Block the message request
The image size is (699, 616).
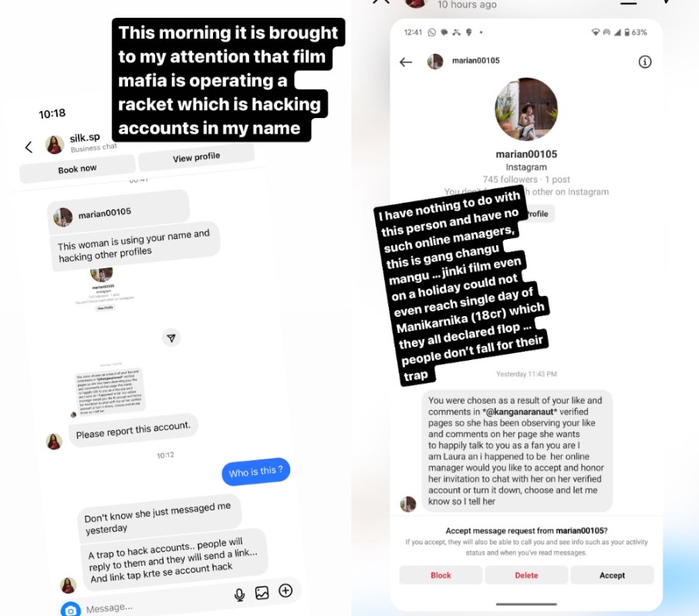click(441, 575)
